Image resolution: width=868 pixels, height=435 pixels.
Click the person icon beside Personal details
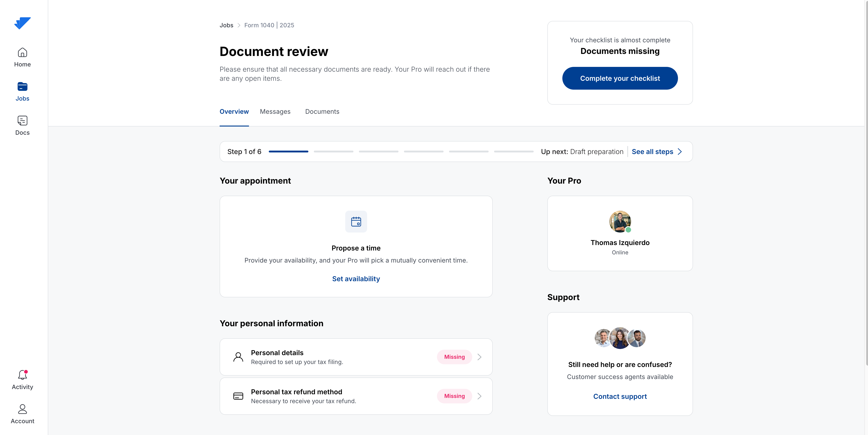pyautogui.click(x=238, y=357)
